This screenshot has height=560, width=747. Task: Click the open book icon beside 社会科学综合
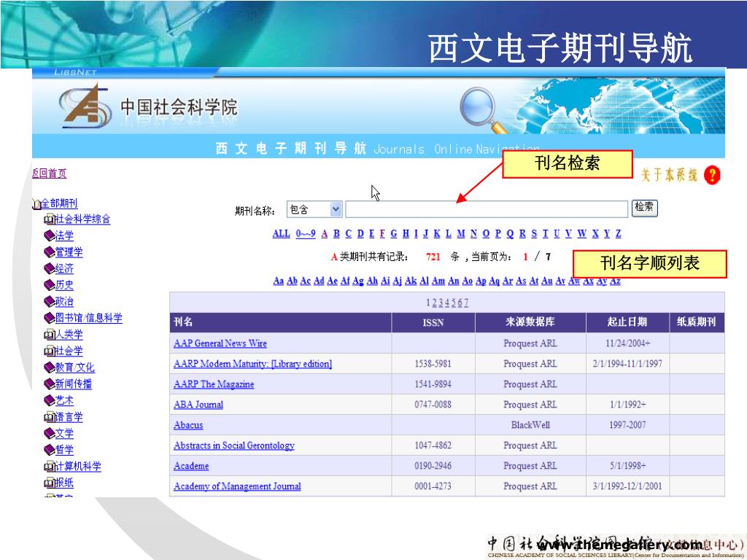click(x=49, y=219)
